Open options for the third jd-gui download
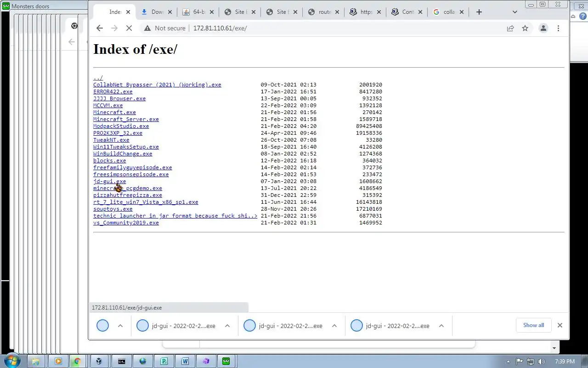Viewport: 588px width, 368px height. 334,326
